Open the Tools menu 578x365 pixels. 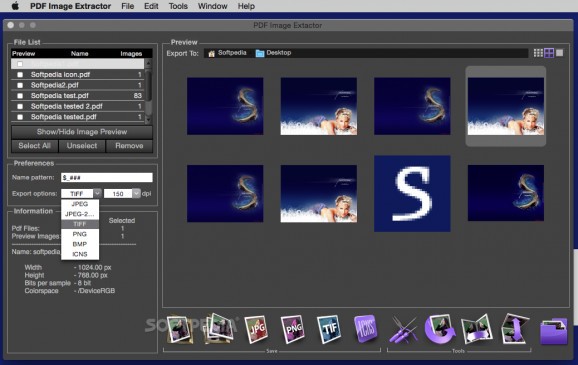coord(178,6)
